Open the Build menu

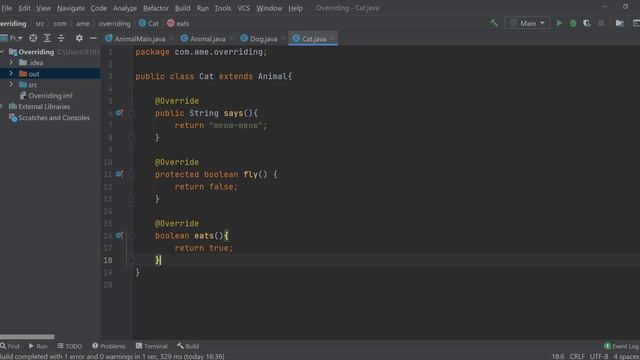pos(182,8)
